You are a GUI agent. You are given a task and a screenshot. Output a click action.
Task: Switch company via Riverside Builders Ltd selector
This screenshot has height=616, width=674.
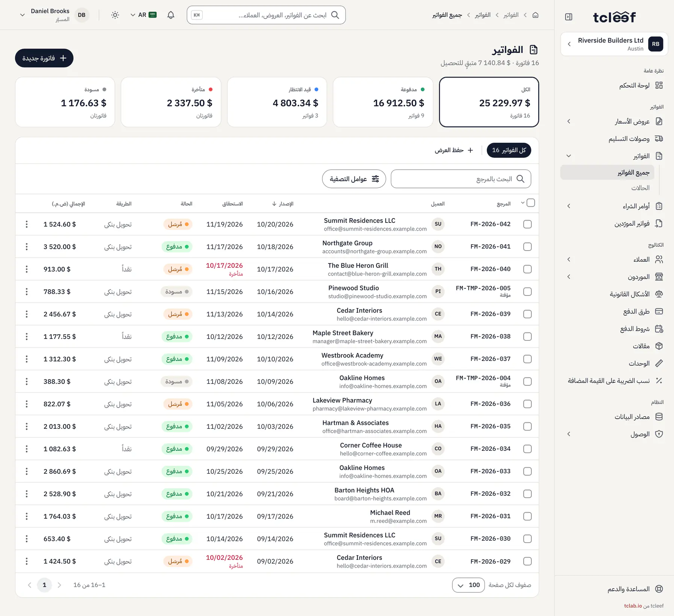tap(614, 44)
